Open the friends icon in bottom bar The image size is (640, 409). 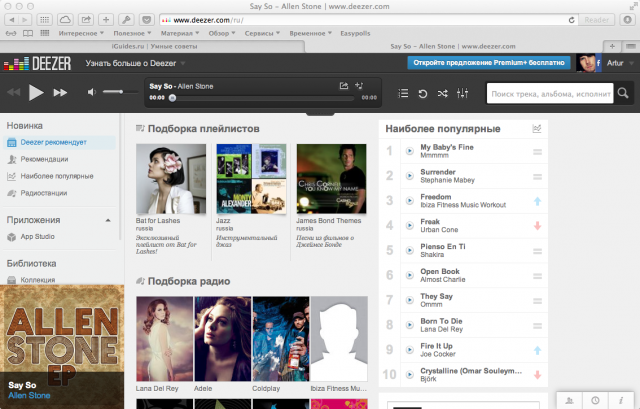tap(569, 400)
